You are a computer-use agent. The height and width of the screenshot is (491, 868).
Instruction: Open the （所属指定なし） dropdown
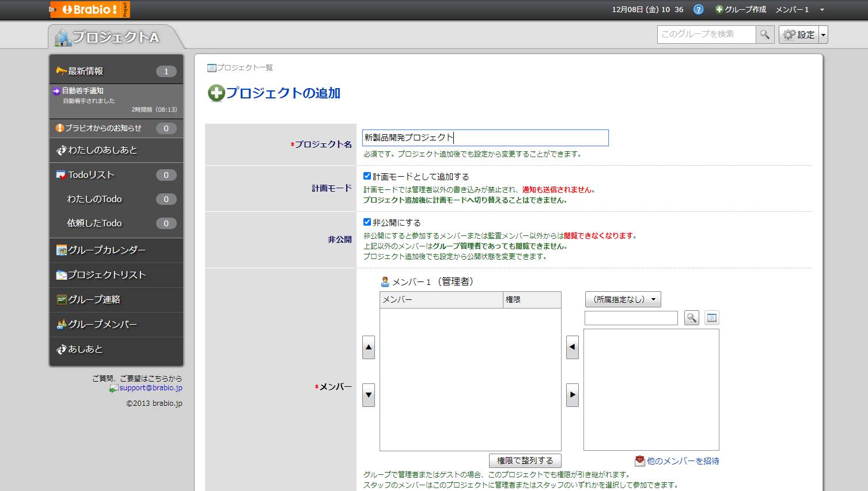point(623,299)
